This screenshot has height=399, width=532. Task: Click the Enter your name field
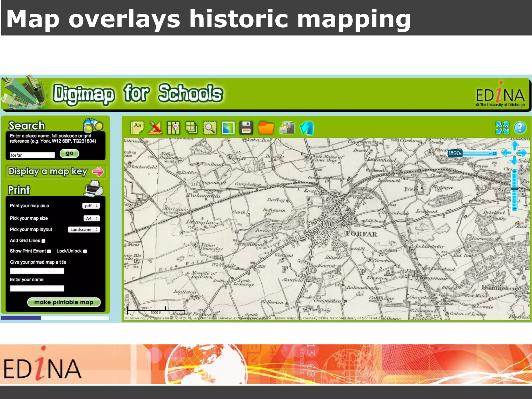(x=37, y=288)
